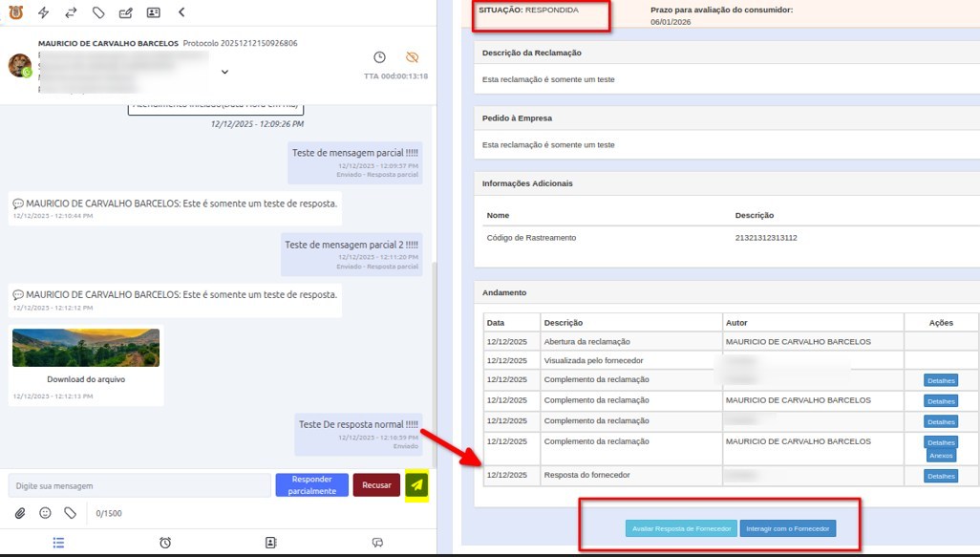Collapse the panel using the left chevron

182,12
